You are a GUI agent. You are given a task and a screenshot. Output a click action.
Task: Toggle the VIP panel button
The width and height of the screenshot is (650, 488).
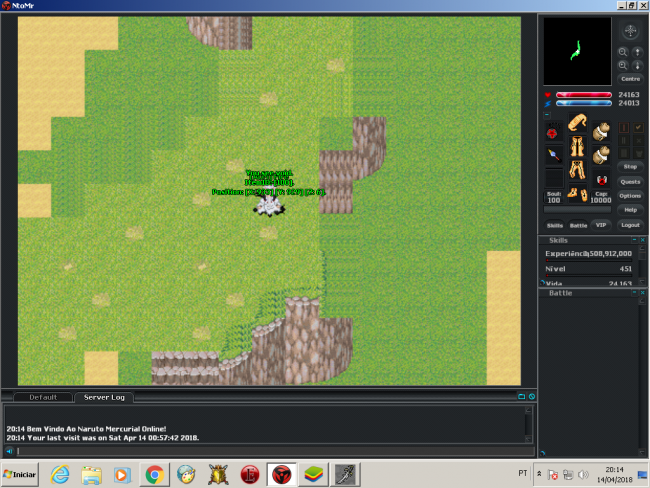coord(601,225)
